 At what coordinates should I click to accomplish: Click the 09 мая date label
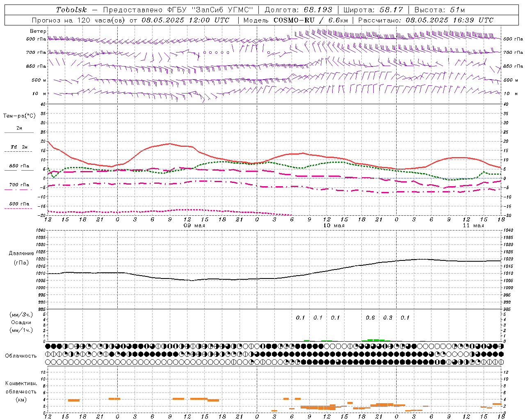[x=194, y=226]
